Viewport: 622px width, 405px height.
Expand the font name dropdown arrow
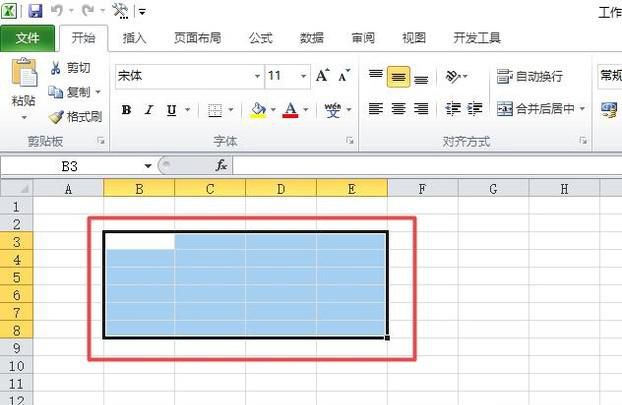coord(257,76)
